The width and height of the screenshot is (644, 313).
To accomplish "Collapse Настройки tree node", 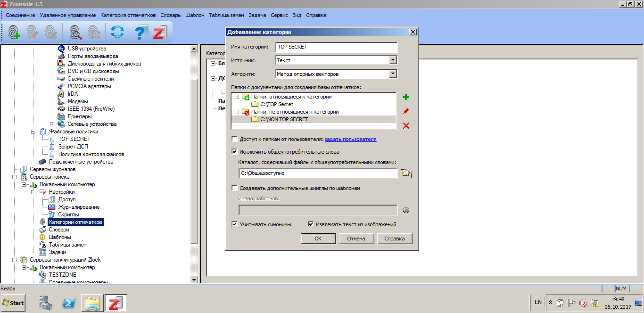I will coord(33,192).
